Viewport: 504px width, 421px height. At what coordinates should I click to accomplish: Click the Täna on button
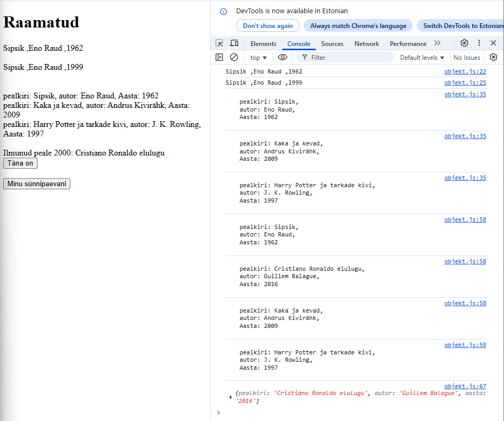(x=20, y=163)
